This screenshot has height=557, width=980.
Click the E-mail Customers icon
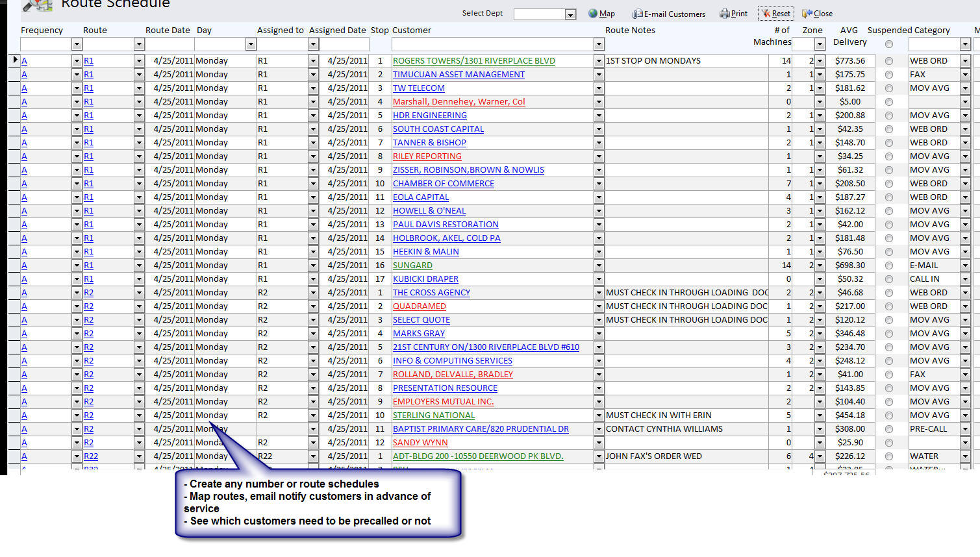point(638,14)
